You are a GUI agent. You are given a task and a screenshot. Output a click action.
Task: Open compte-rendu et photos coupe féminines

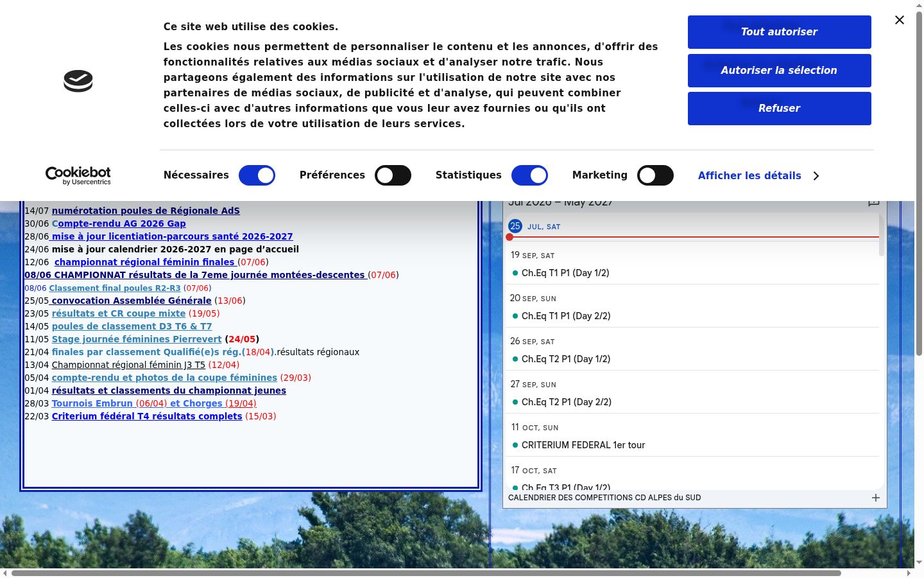point(164,378)
